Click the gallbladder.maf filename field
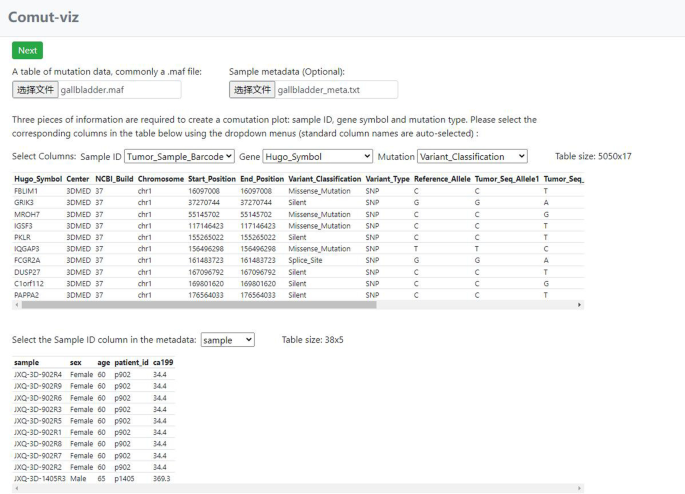685x494 pixels. [x=119, y=90]
